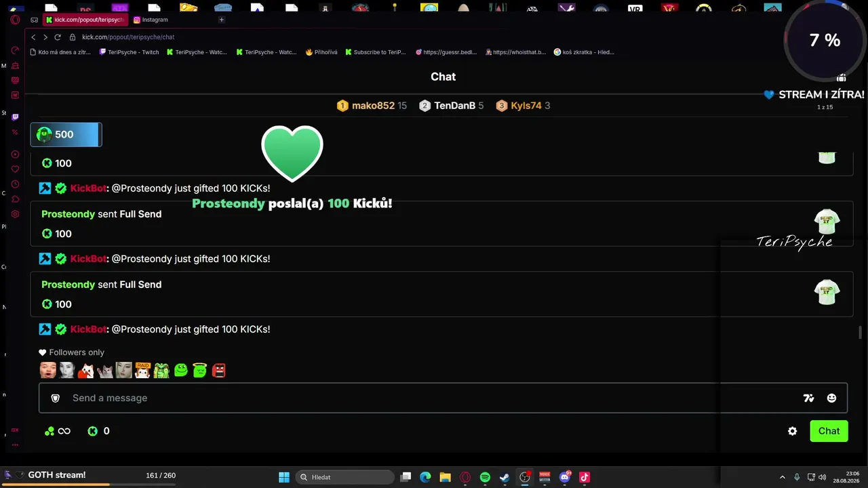Send message with green Chat button
The image size is (868, 488).
[829, 431]
